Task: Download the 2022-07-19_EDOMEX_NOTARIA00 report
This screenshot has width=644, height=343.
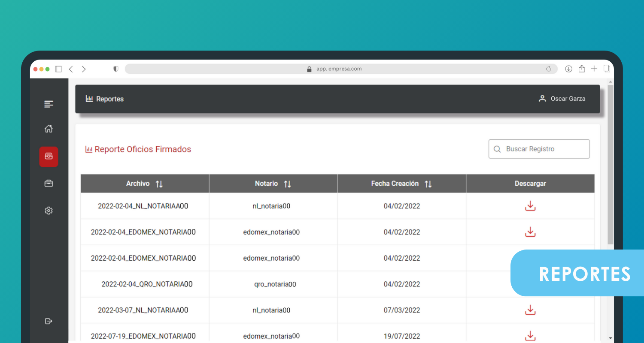Action: pos(530,335)
